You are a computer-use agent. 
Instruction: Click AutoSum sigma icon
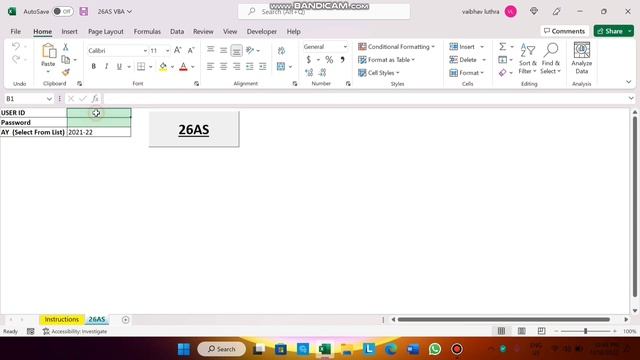tap(502, 47)
